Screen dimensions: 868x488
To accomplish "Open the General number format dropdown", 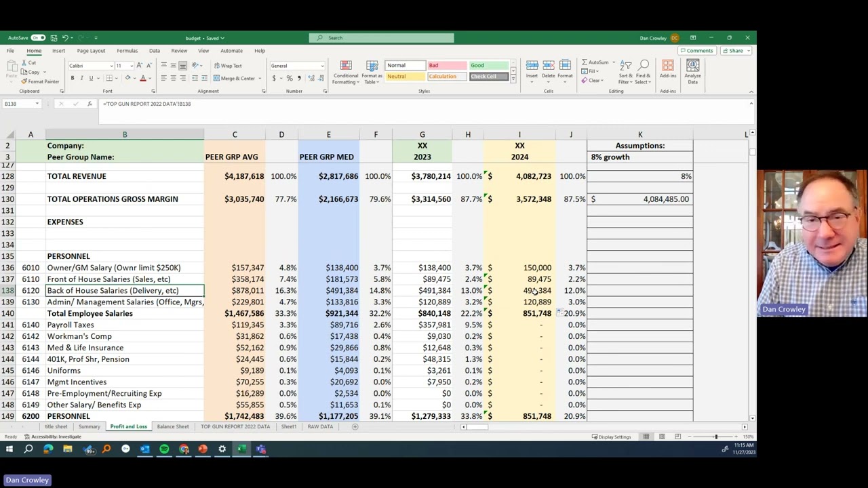I will tap(322, 66).
